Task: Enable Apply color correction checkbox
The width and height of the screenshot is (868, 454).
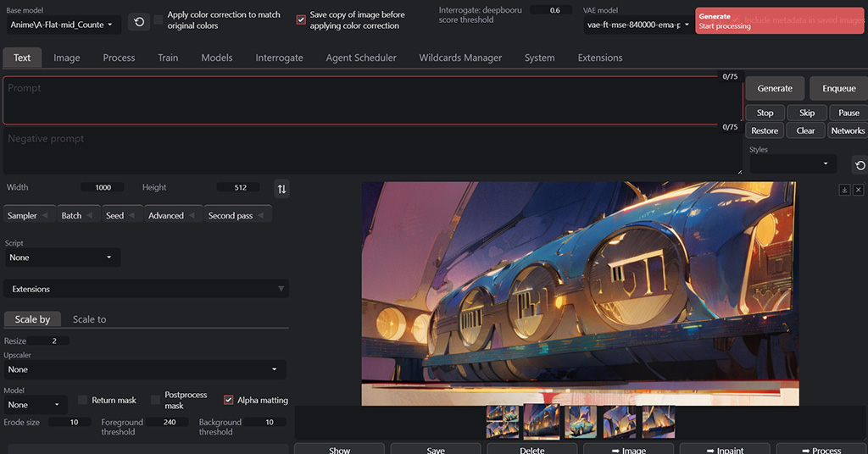Action: pyautogui.click(x=159, y=19)
